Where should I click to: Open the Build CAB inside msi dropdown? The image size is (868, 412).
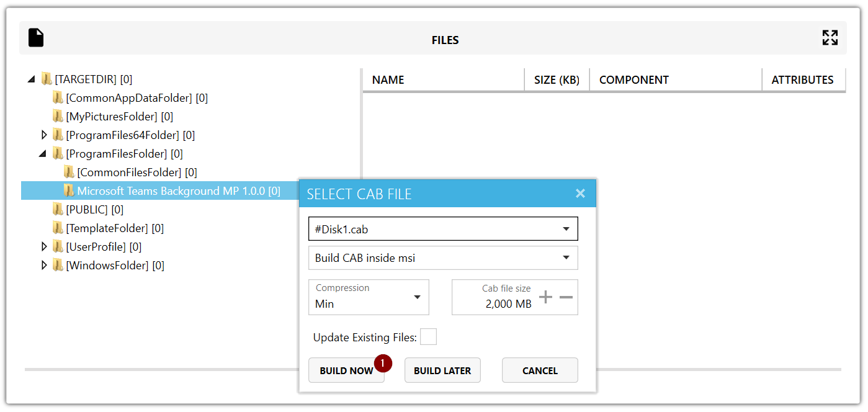click(443, 258)
